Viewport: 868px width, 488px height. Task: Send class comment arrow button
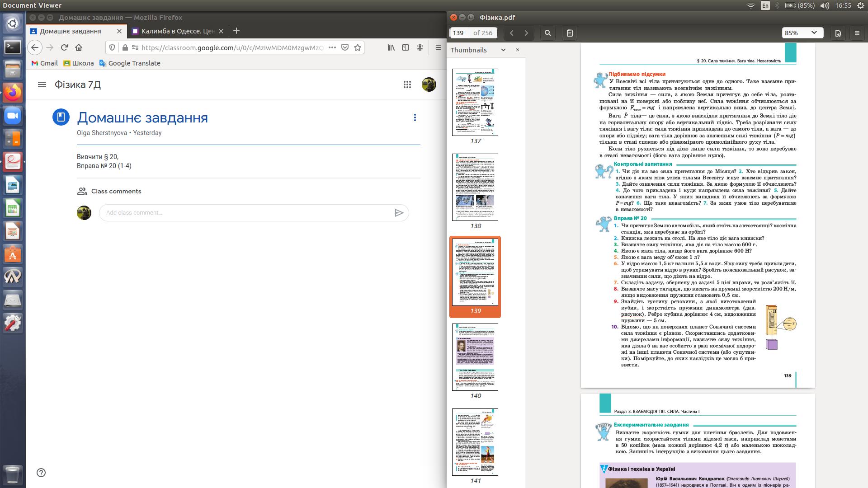click(399, 213)
